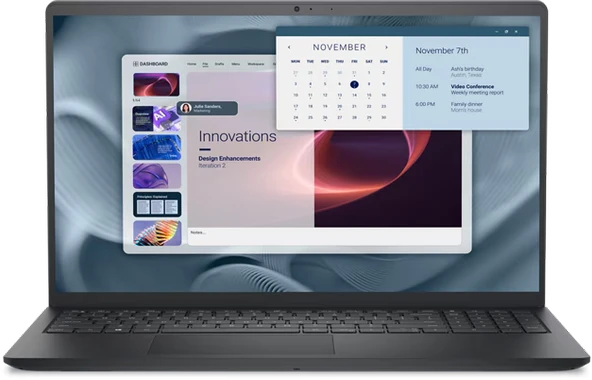Screen dimensions: 592x380
Task: Select November 9 in calendar
Action: point(384,84)
